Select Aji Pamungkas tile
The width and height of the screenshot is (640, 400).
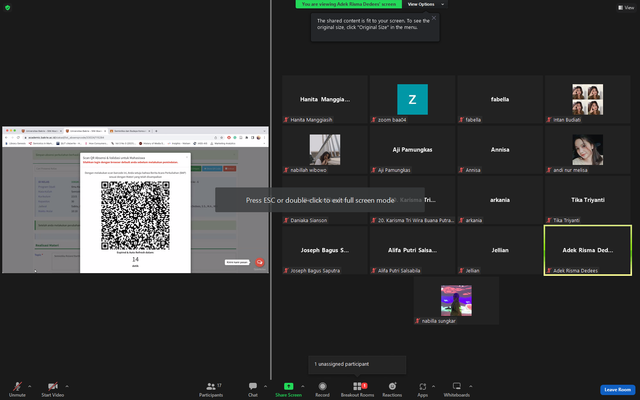[x=412, y=149]
